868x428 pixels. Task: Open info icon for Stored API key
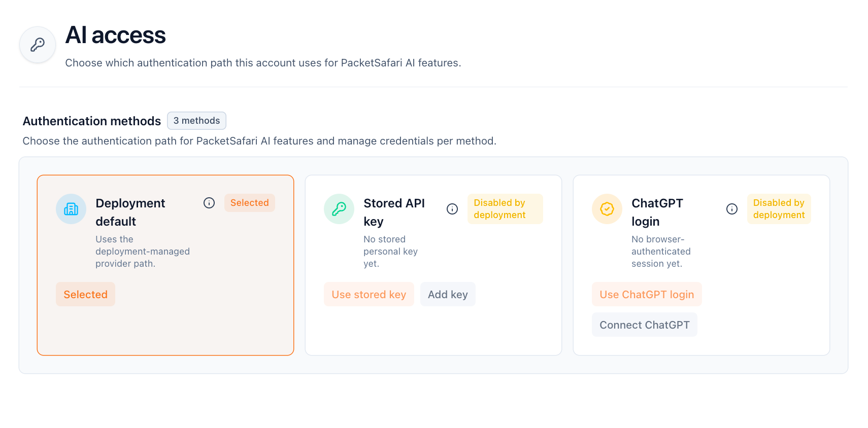(x=452, y=209)
